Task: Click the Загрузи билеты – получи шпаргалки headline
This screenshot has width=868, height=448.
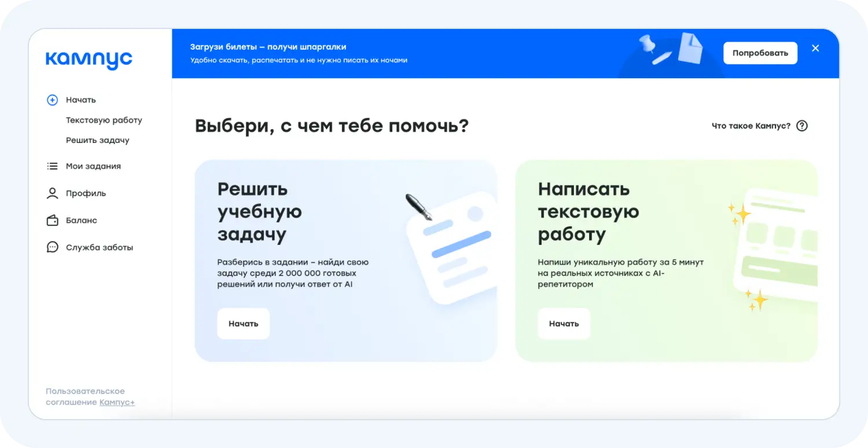Action: coord(268,47)
